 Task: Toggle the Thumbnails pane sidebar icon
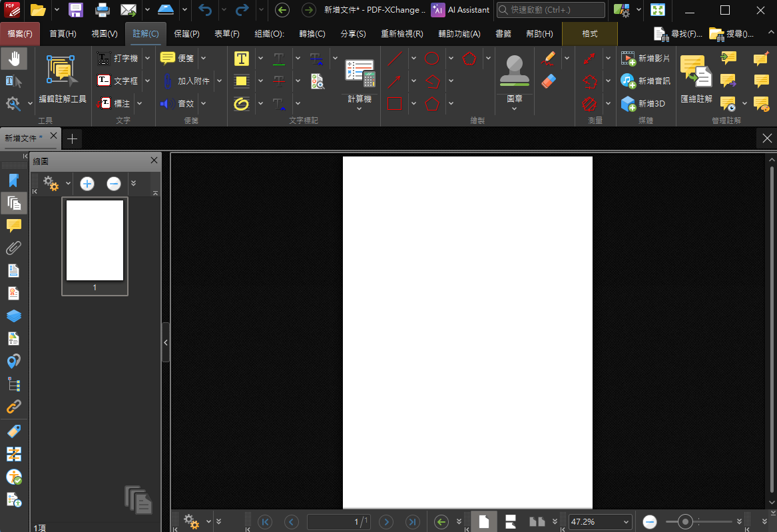14,203
